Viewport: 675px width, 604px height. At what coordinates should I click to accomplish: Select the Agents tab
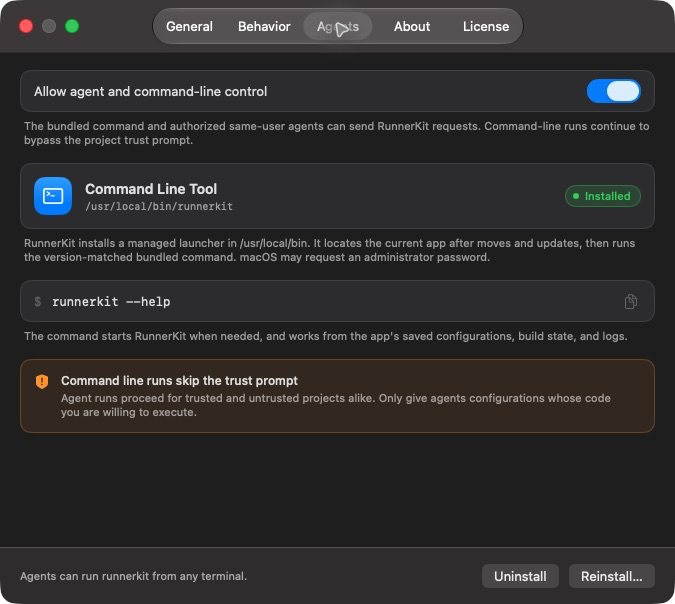[338, 27]
